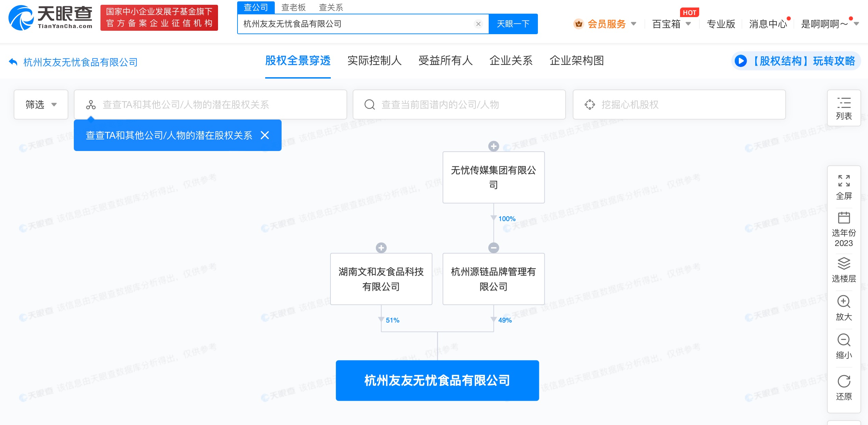Click the relationship nodes icon in search field

[x=91, y=105]
